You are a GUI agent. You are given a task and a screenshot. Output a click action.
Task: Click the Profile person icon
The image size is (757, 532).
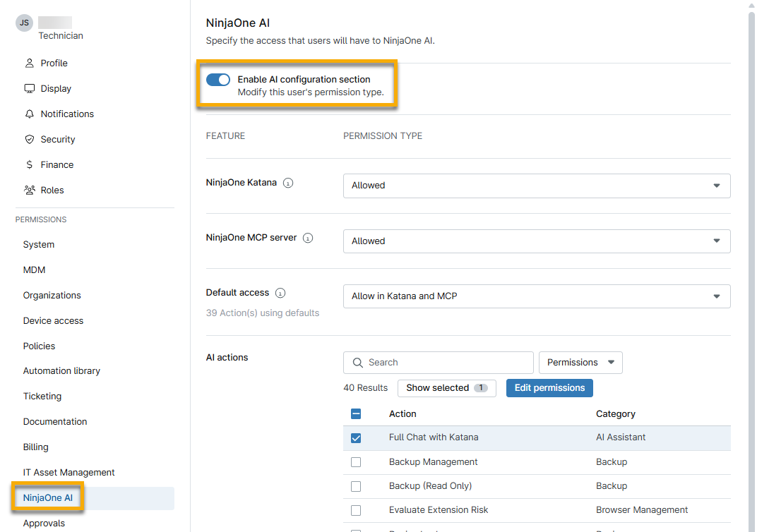click(30, 64)
